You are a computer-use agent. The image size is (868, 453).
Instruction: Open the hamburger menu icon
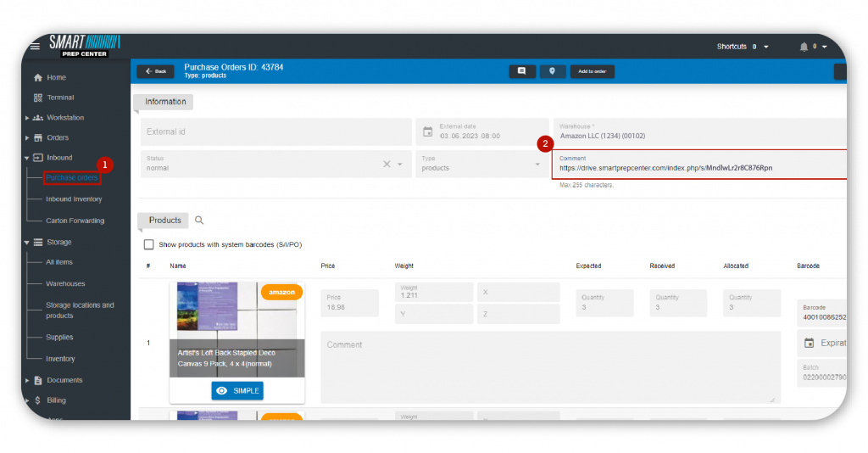[x=35, y=47]
